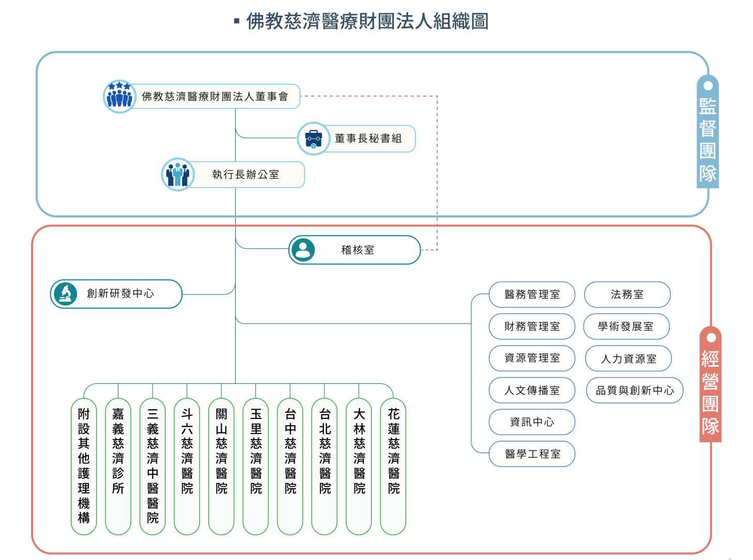Click the 法務室 box
Viewport: 753px width, 560px height.
pyautogui.click(x=627, y=294)
